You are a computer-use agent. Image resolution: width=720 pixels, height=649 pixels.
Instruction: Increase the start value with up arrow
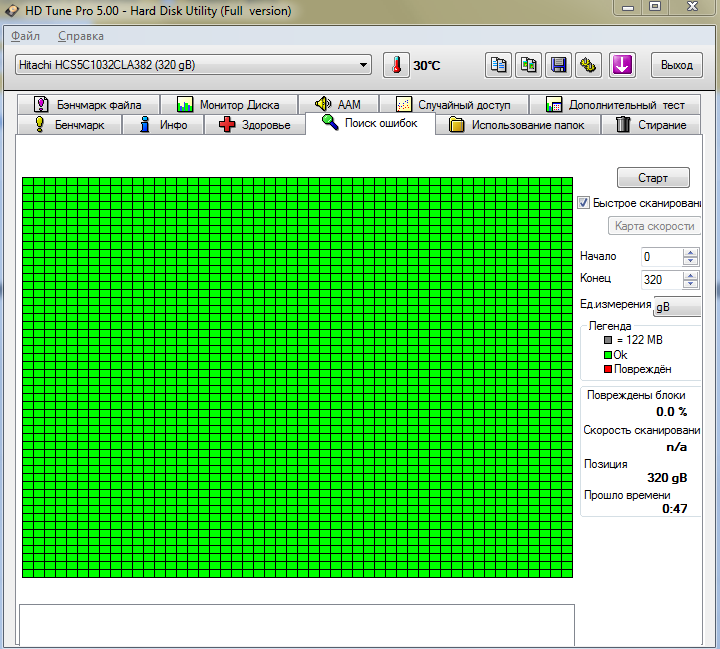coord(690,252)
